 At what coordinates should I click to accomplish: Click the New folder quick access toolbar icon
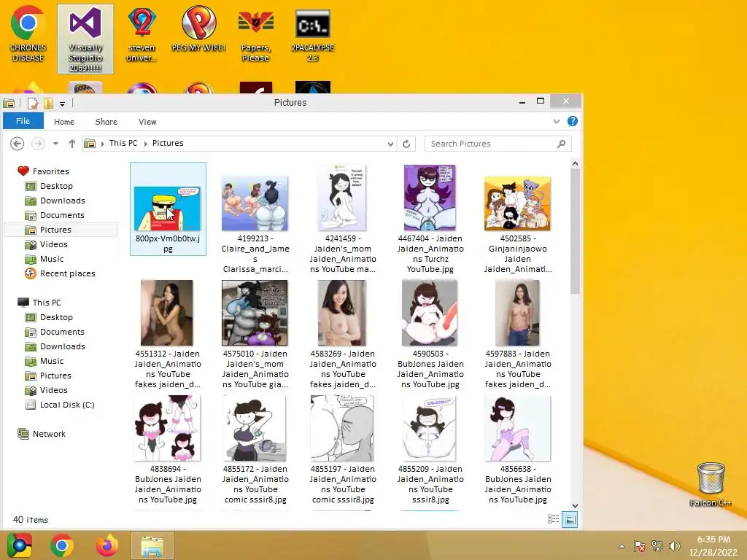48,103
